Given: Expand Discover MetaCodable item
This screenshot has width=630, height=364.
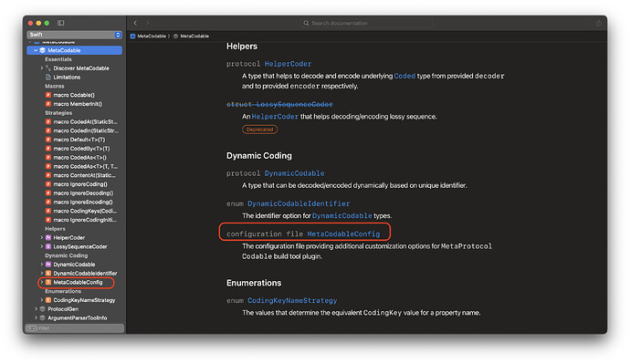Looking at the screenshot, I should 42,68.
